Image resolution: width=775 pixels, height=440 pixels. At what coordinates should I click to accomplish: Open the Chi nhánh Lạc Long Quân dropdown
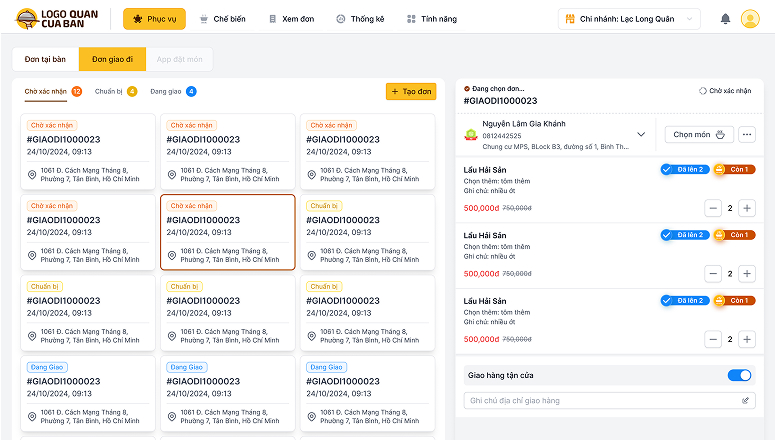(x=630, y=19)
